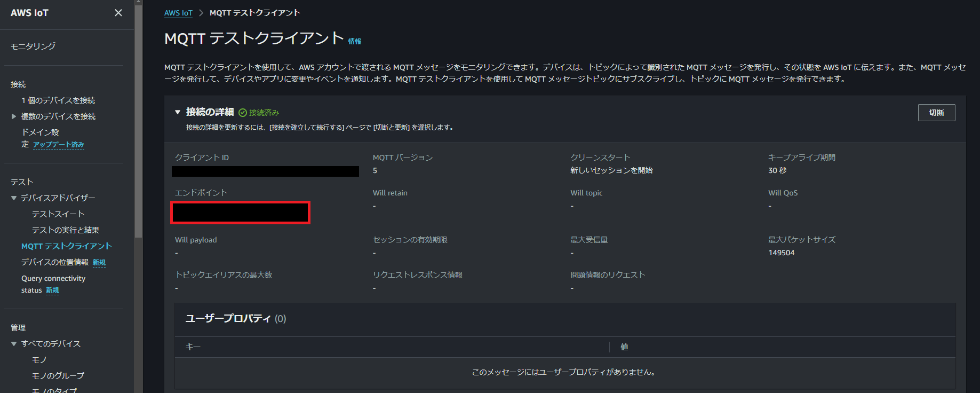Click the アップデート済み badge link

(x=59, y=145)
